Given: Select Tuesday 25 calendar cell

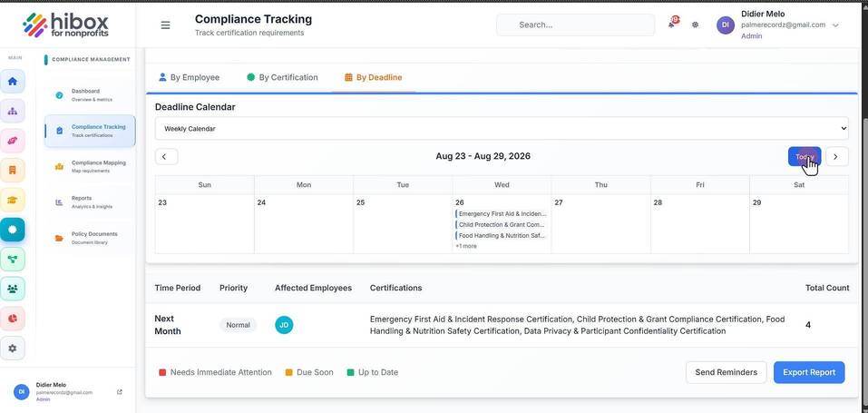Looking at the screenshot, I should [403, 224].
